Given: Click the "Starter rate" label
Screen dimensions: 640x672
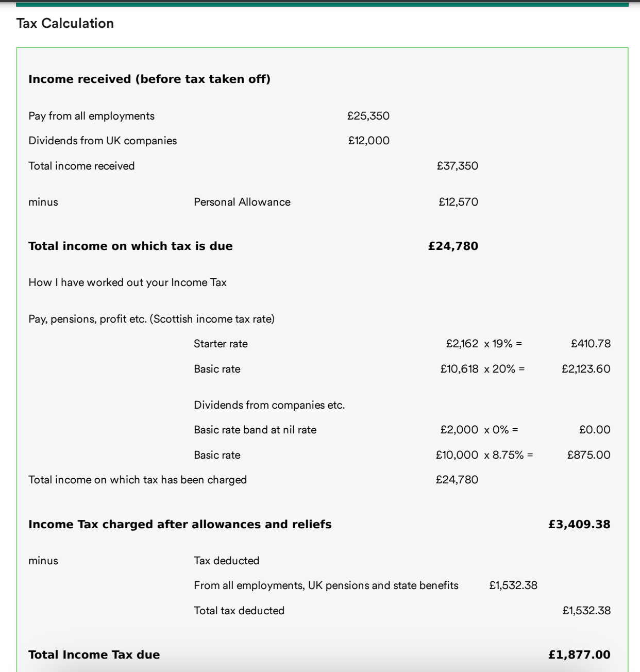Looking at the screenshot, I should coord(221,344).
